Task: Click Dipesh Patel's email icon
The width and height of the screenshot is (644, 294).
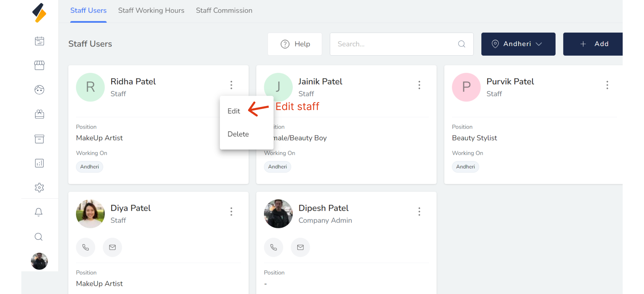Action: pos(300,247)
